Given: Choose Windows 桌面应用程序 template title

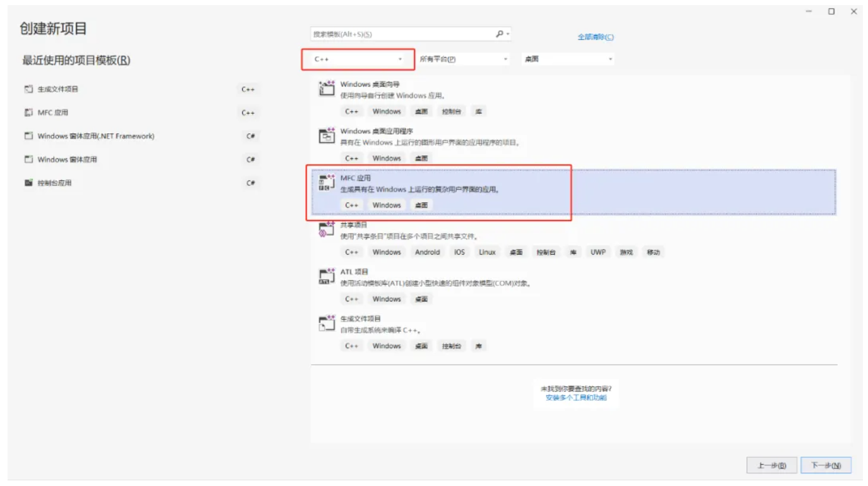Looking at the screenshot, I should [377, 131].
